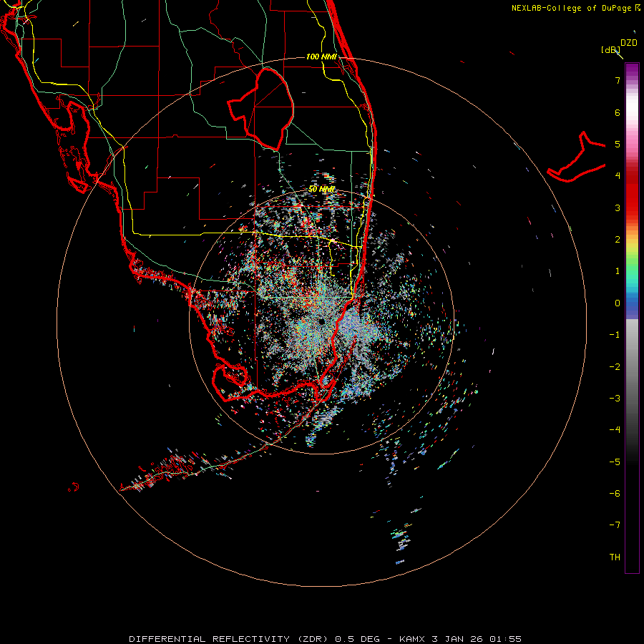Click the 50 NMI range ring label
The height and width of the screenshot is (644, 644).
click(x=321, y=190)
